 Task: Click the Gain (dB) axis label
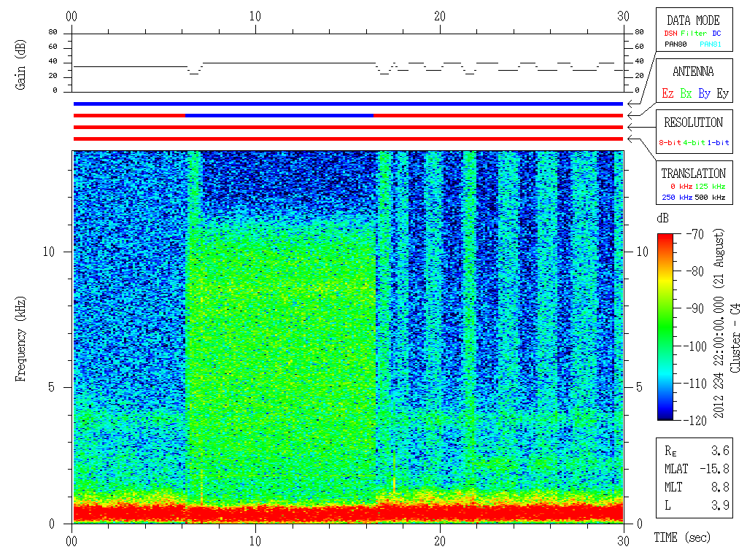[20, 64]
